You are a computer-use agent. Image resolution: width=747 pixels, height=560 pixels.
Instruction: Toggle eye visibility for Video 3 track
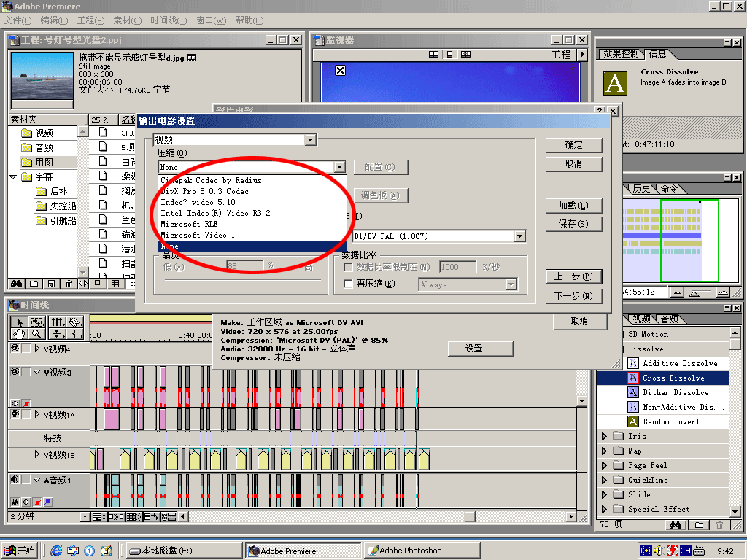point(15,371)
